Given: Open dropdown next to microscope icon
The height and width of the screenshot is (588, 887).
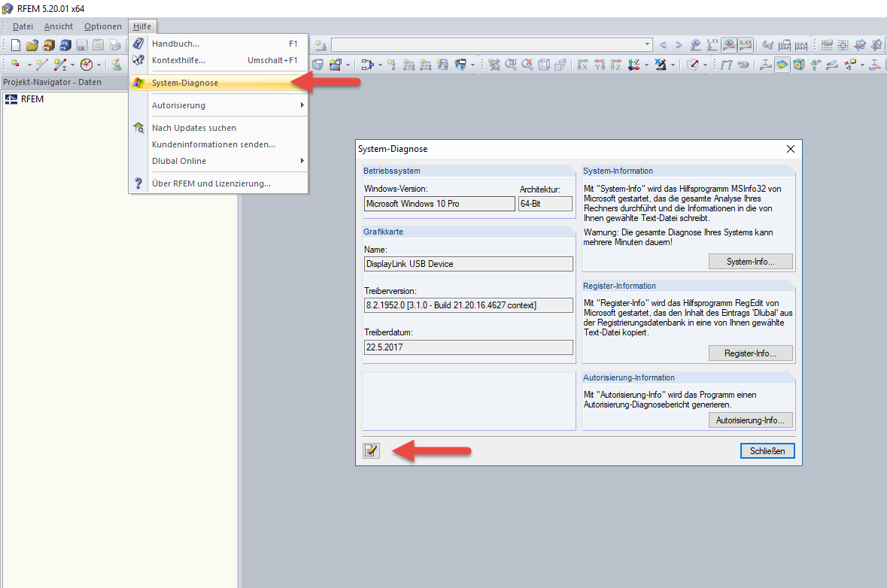Looking at the screenshot, I should [x=673, y=65].
